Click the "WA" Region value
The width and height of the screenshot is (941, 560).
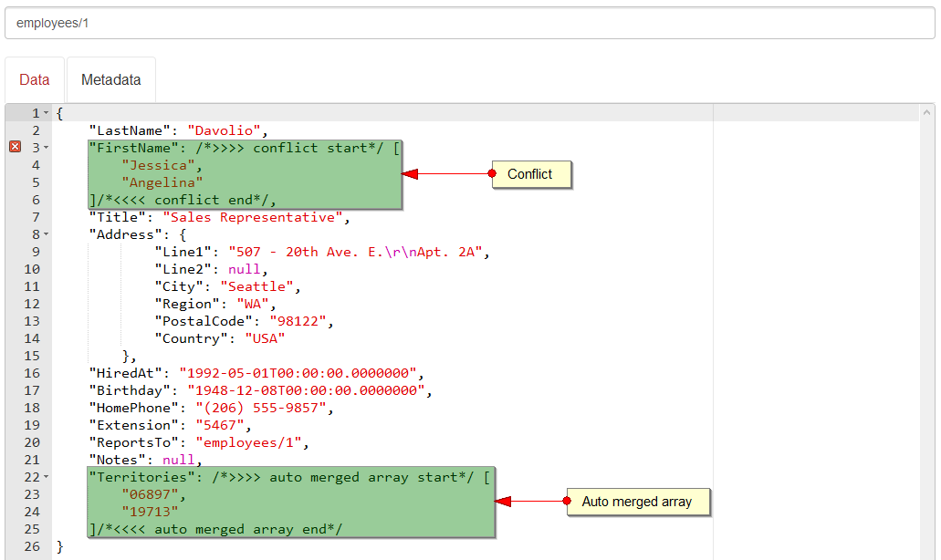(x=253, y=304)
